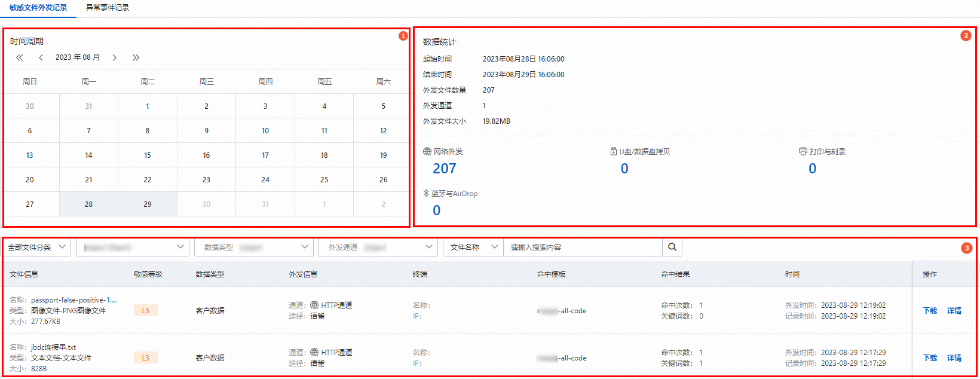View details of jbdc连接串.txt
Screen dimensions: 980x379
coord(954,357)
